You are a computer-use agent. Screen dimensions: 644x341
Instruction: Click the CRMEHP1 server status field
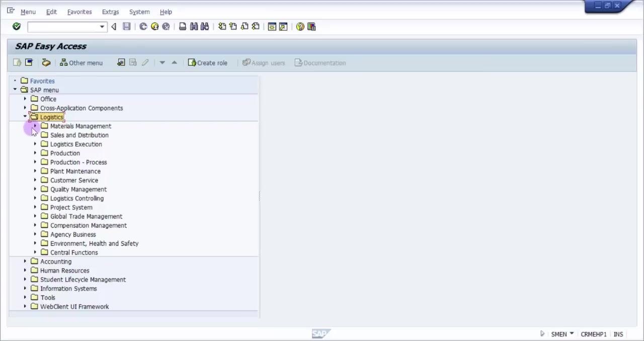pyautogui.click(x=594, y=334)
